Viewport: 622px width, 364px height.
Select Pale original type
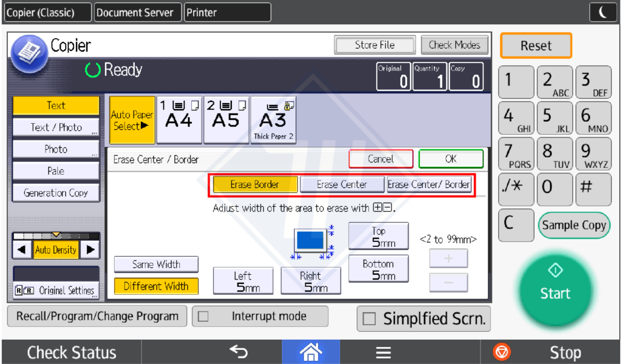56,171
